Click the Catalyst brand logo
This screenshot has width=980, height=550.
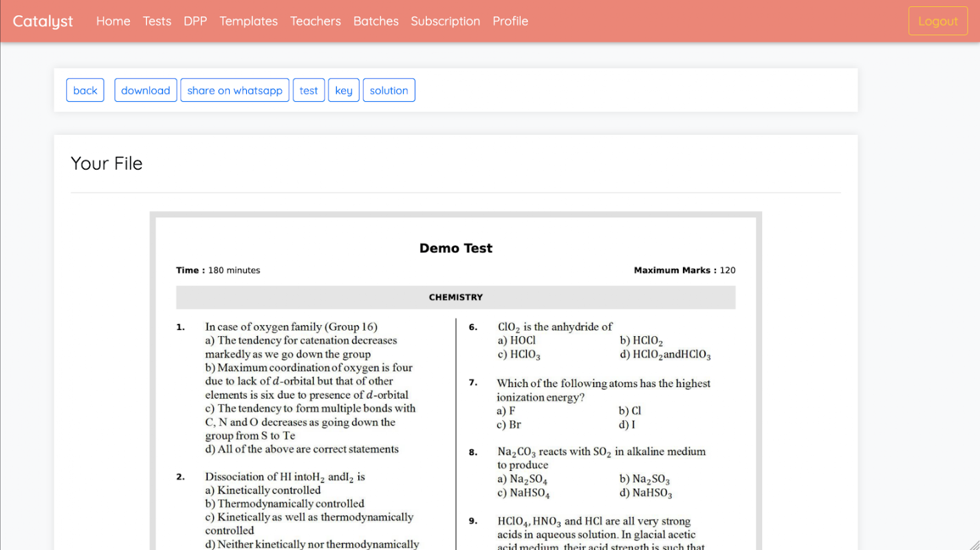coord(43,21)
